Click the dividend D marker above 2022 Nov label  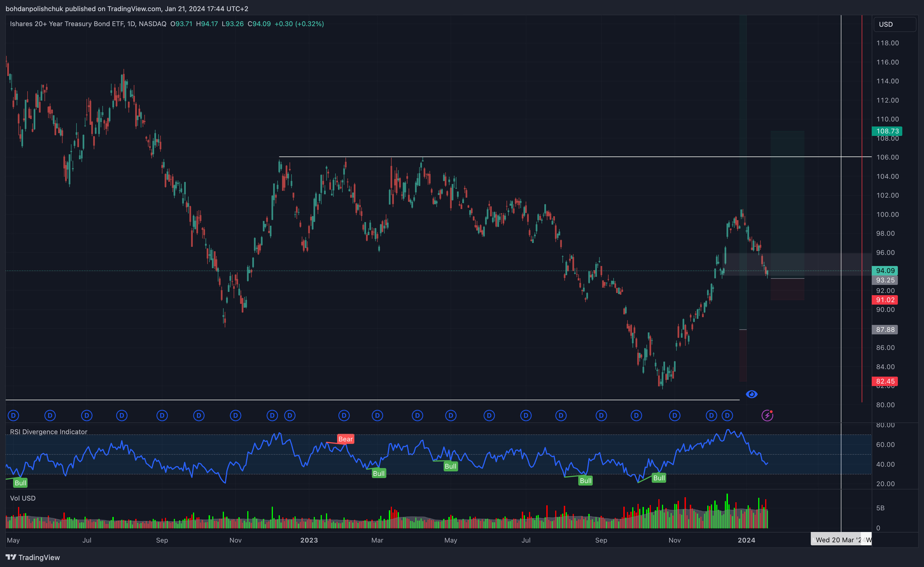click(236, 416)
